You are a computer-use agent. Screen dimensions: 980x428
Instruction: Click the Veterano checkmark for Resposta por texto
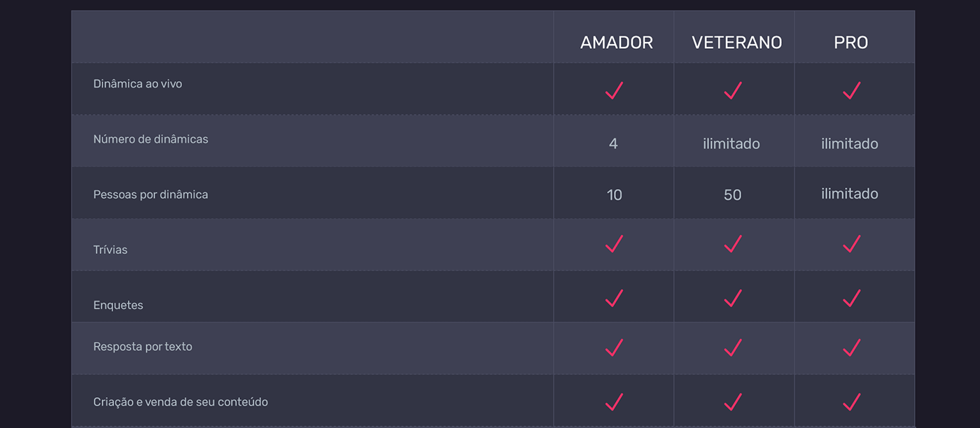(733, 347)
